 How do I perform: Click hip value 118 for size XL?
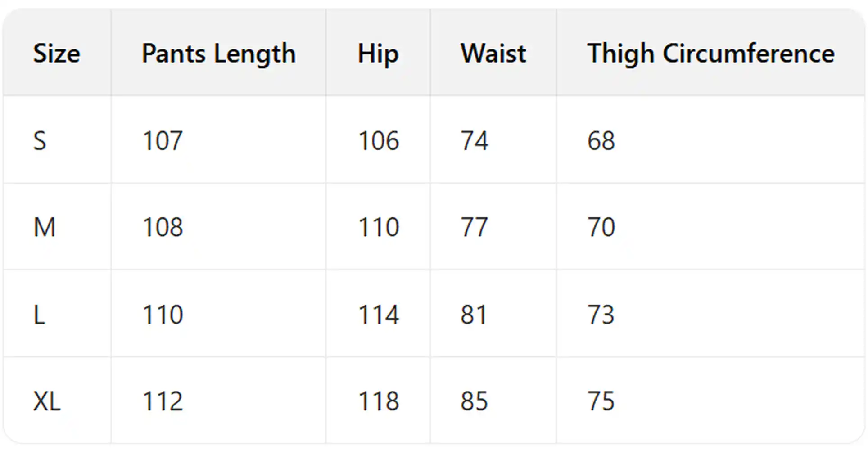pyautogui.click(x=379, y=401)
